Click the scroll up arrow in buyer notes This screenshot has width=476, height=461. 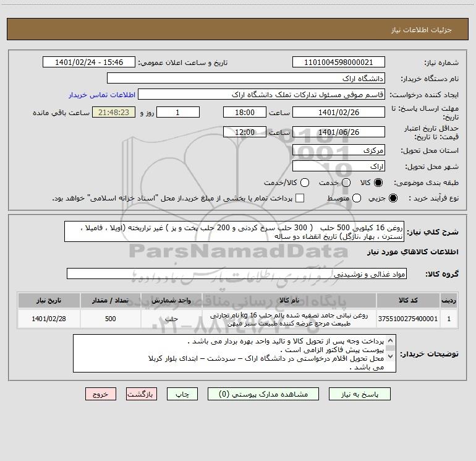point(391,340)
